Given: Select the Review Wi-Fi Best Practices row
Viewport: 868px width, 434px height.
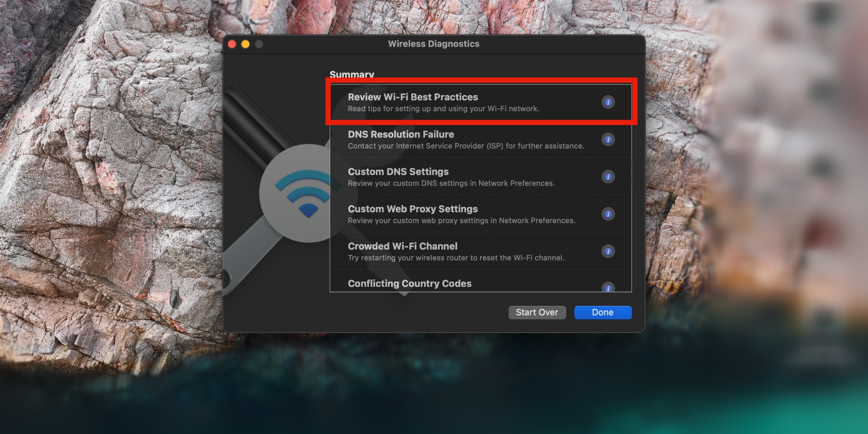Looking at the screenshot, I should (x=481, y=102).
